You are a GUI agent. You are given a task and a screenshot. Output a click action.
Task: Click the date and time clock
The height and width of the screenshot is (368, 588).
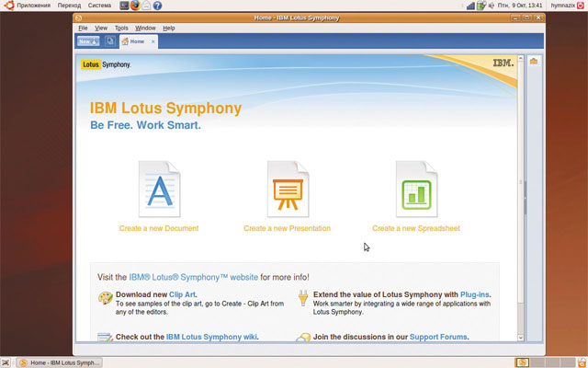pyautogui.click(x=520, y=6)
